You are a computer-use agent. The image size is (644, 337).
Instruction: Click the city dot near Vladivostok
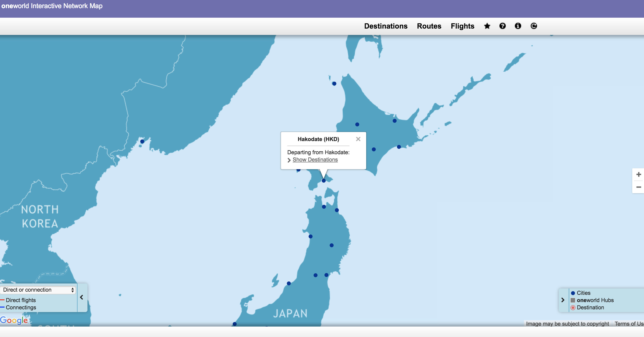pyautogui.click(x=142, y=142)
